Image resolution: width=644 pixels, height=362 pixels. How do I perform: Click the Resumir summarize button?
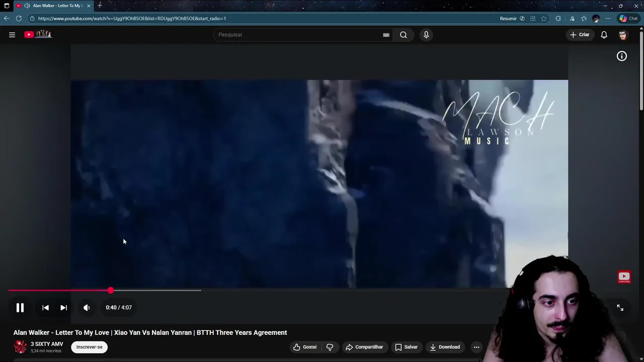pos(508,19)
